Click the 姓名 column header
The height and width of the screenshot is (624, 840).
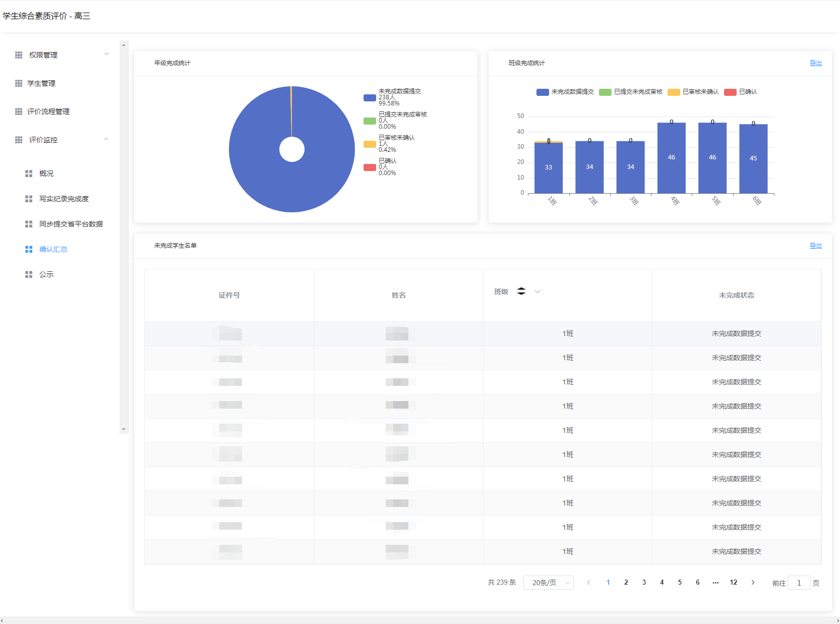[399, 295]
